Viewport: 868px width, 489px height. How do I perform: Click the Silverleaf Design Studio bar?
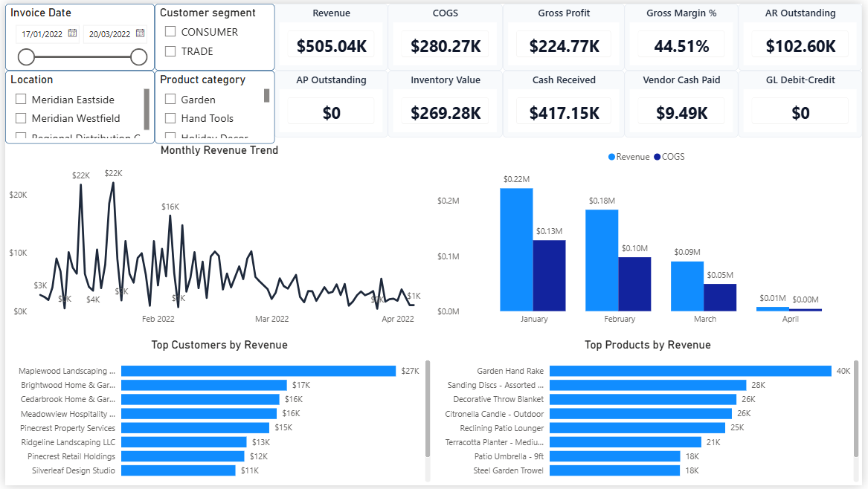pos(179,470)
